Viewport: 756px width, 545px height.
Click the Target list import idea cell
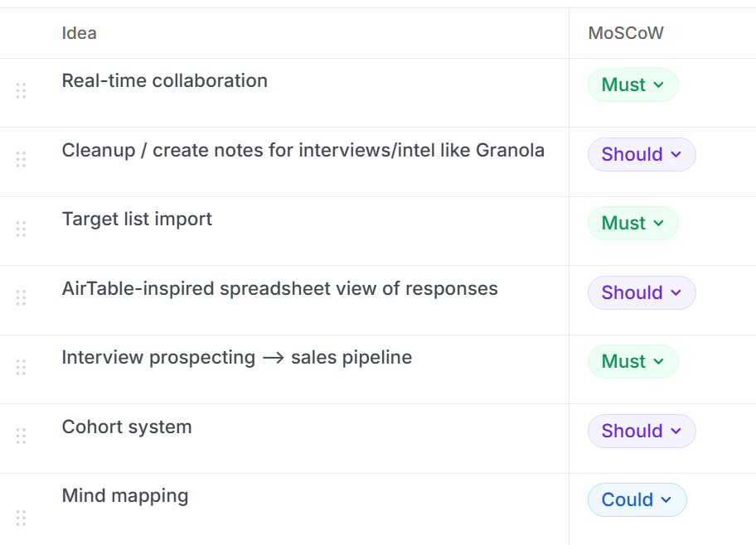coord(137,219)
